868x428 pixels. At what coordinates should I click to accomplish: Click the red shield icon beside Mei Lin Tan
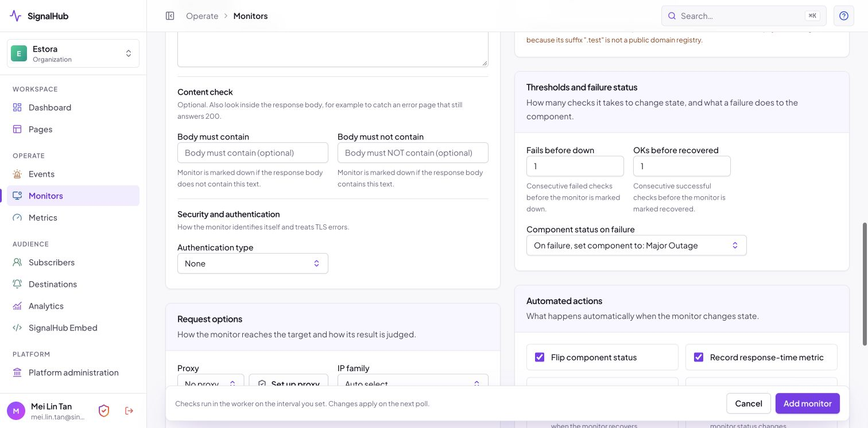104,411
